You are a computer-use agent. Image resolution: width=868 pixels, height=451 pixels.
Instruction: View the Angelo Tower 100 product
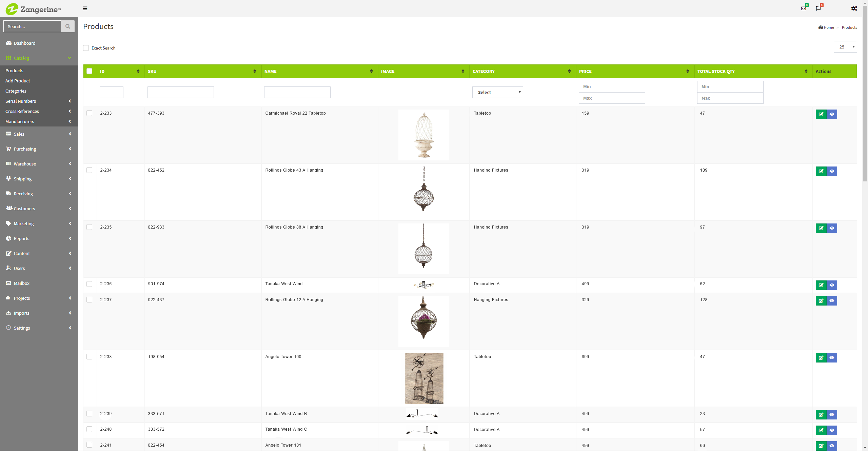(832, 358)
